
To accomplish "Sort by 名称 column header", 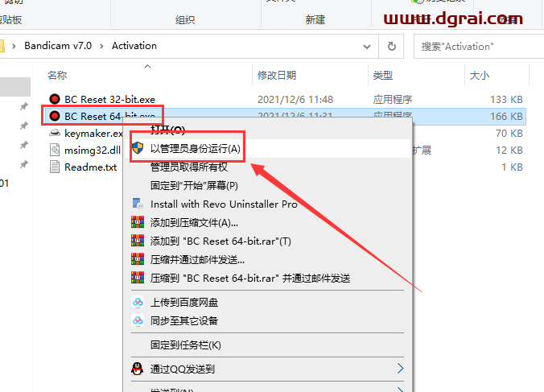I will pyautogui.click(x=57, y=76).
